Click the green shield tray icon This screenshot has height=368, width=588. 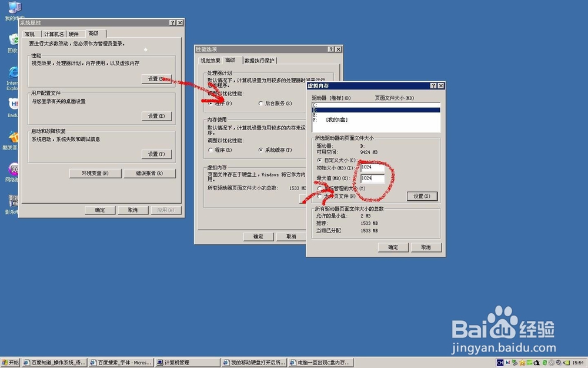pyautogui.click(x=545, y=363)
